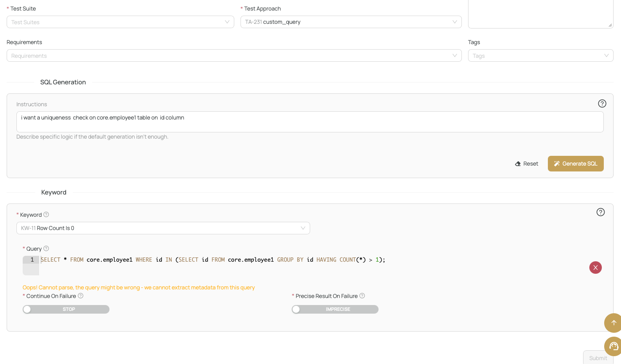Open the support headset chat button

613,346
